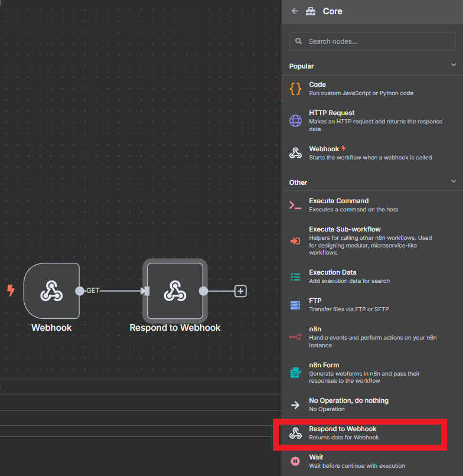This screenshot has width=463, height=476.
Task: Click 'Executes a command on the host' description
Action: coord(354,210)
